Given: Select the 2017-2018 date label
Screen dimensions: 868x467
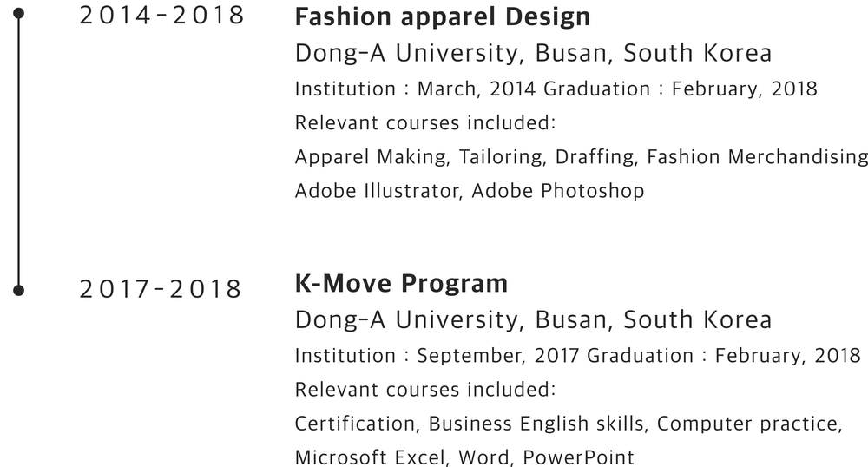Looking at the screenshot, I should 161,289.
